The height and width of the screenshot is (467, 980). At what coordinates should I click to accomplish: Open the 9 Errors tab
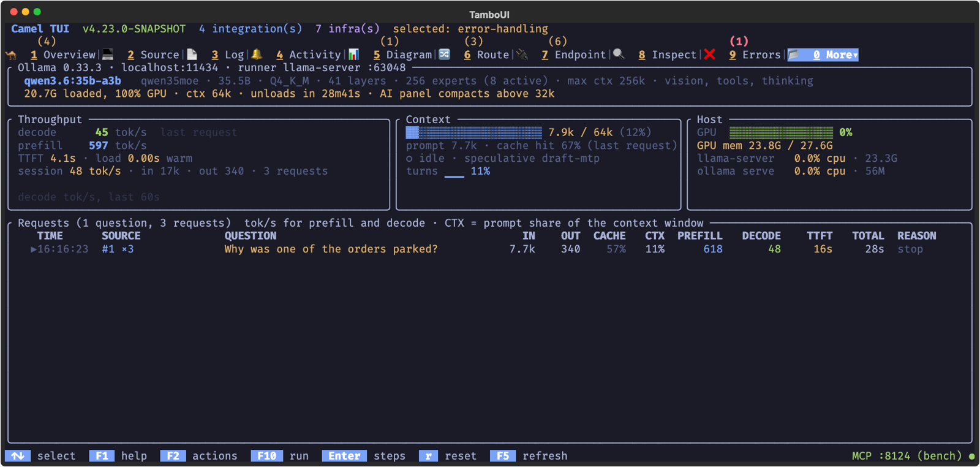pos(755,55)
